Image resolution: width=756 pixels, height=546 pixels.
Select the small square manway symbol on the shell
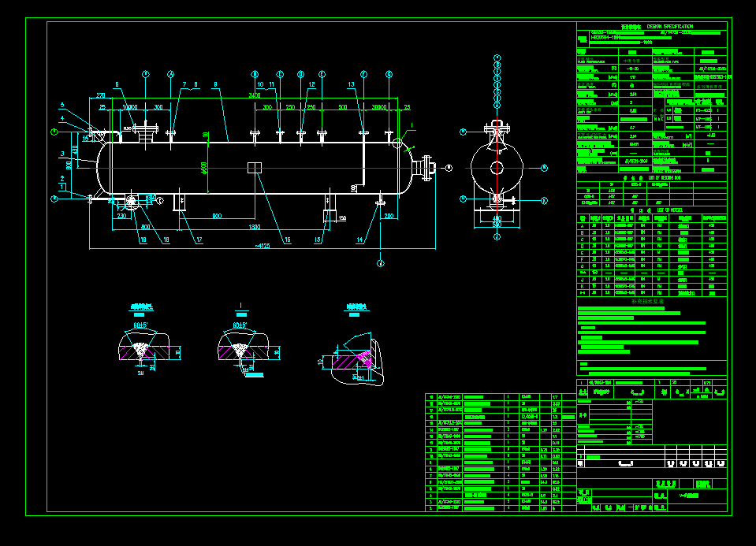254,166
